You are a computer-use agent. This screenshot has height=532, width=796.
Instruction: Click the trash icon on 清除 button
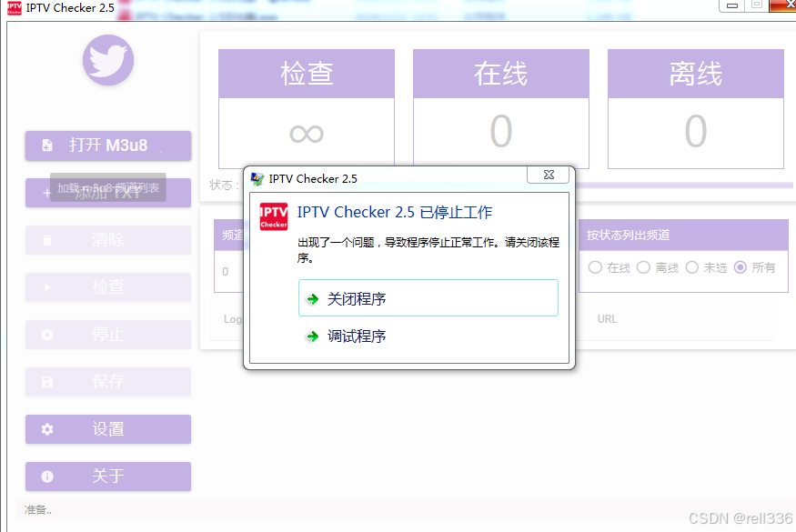[x=47, y=240]
